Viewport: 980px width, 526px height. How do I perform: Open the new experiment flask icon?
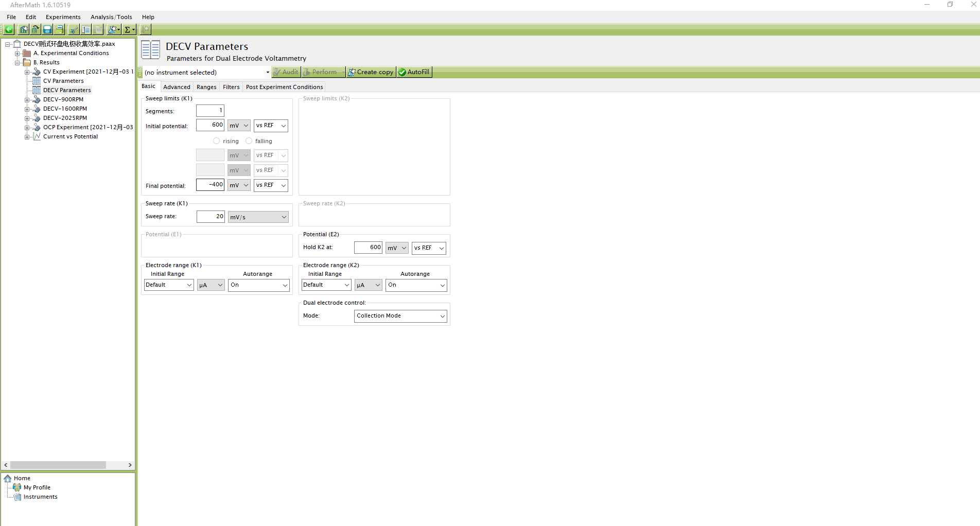(114, 29)
